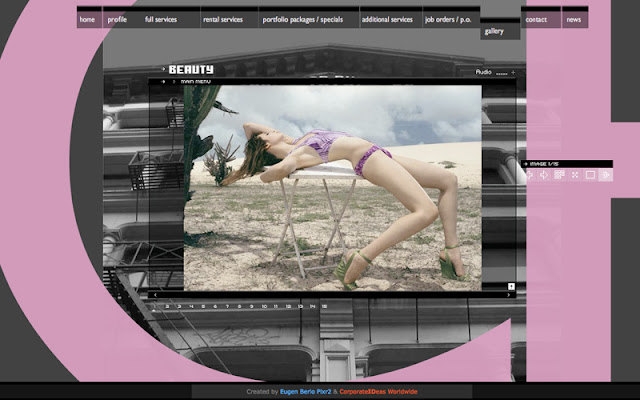Click the main beauty photo of the model
The height and width of the screenshot is (400, 640).
click(333, 188)
